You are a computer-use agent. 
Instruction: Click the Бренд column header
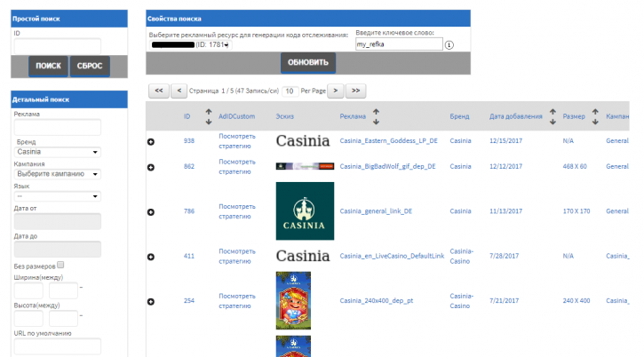[x=459, y=116]
